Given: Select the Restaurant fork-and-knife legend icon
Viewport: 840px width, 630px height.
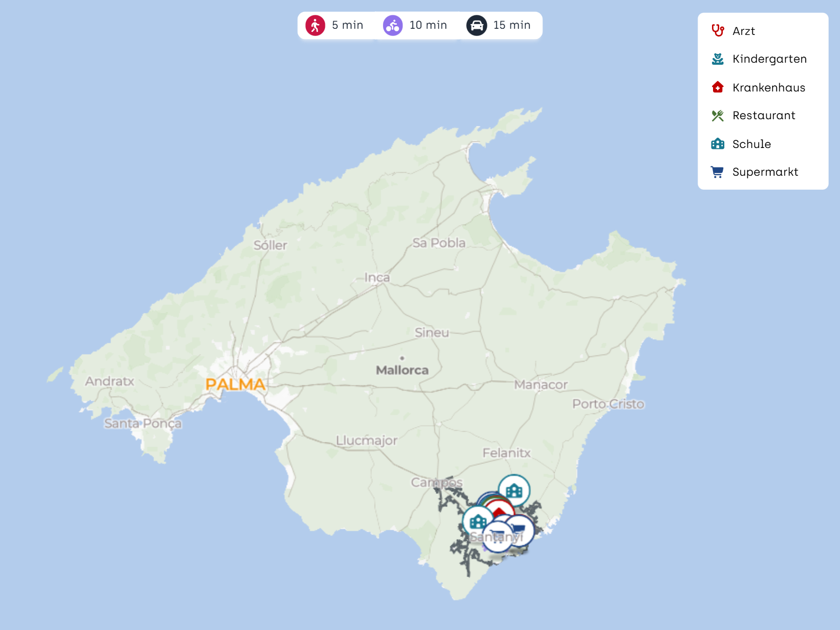Looking at the screenshot, I should coord(718,116).
